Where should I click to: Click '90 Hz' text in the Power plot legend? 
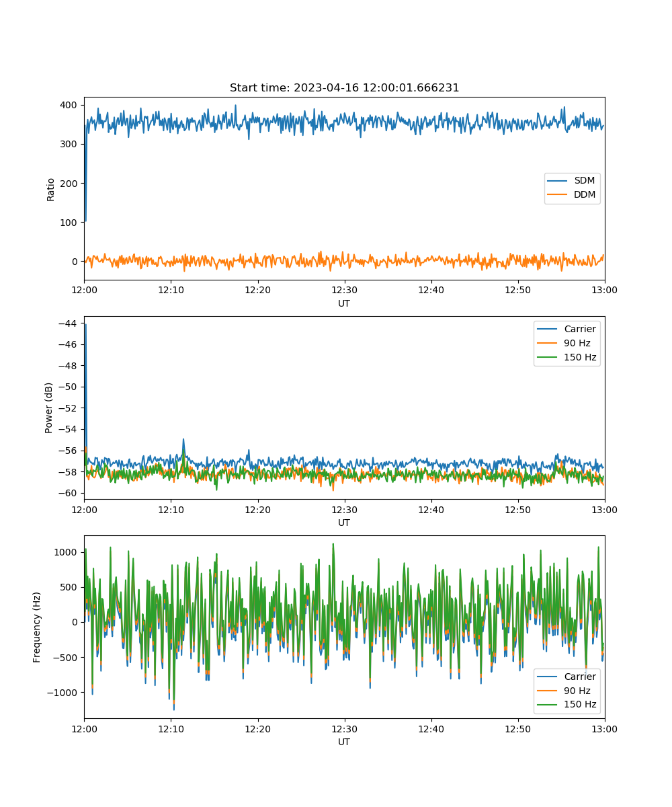point(577,343)
